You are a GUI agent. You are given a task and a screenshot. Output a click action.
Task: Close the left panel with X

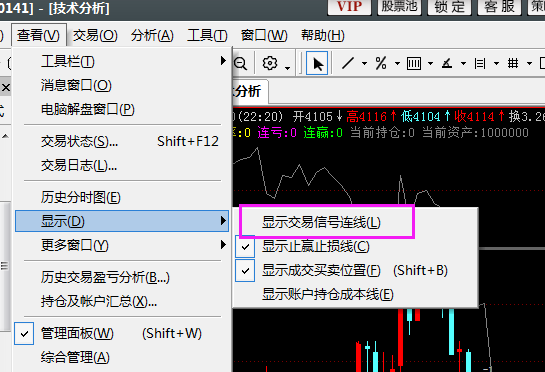click(6, 88)
